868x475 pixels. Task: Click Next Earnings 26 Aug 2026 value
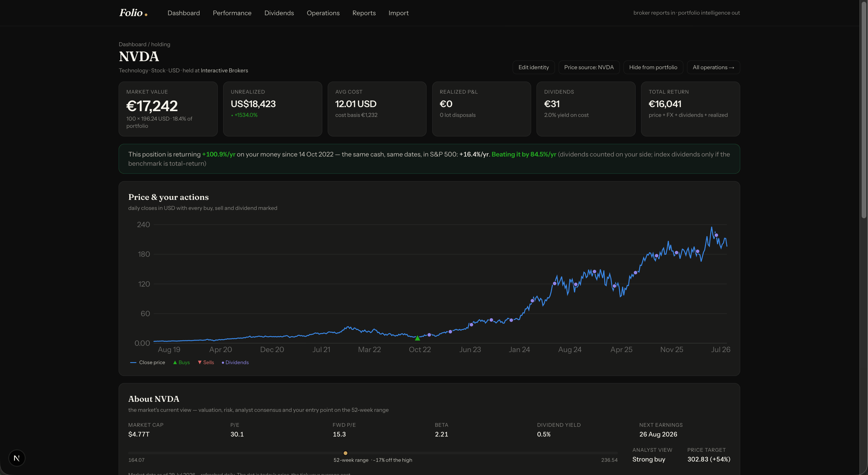(658, 434)
